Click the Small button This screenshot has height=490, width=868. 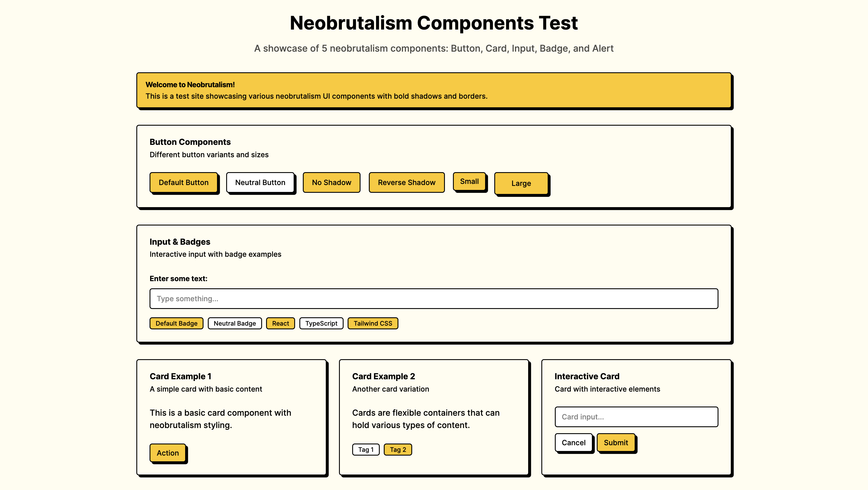click(469, 182)
